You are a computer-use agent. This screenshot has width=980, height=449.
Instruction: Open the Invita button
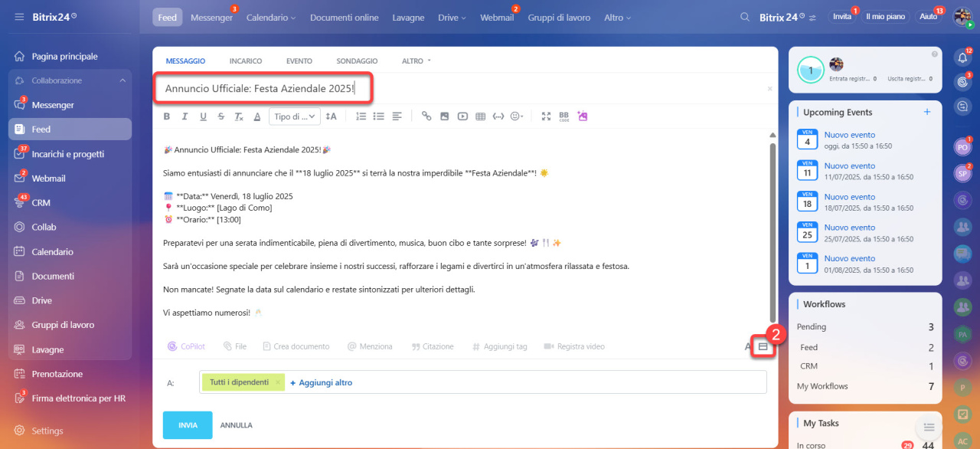842,16
